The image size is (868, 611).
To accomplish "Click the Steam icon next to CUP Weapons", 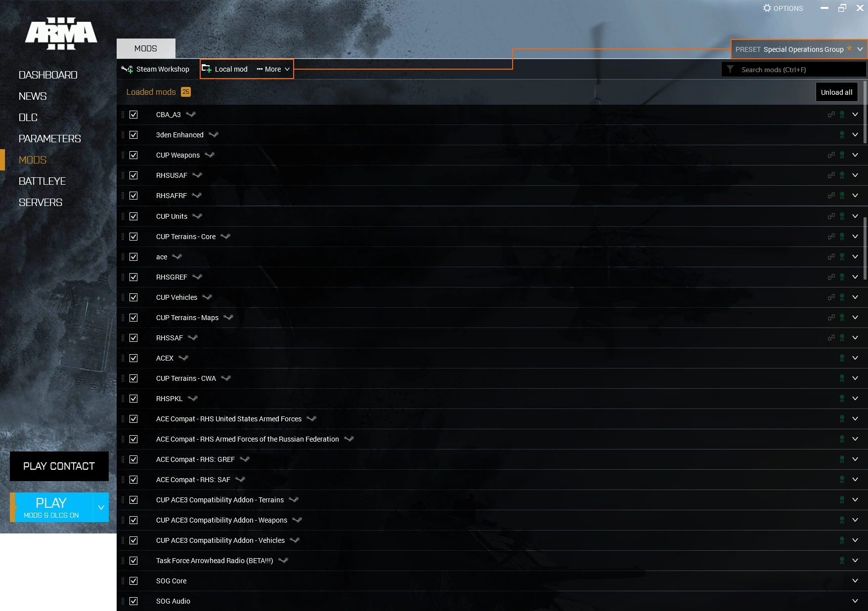I will tap(210, 155).
